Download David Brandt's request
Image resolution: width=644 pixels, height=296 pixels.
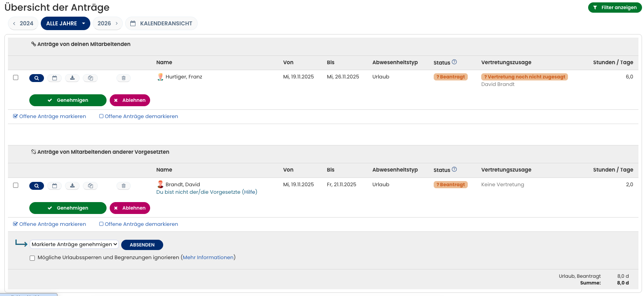pyautogui.click(x=72, y=186)
